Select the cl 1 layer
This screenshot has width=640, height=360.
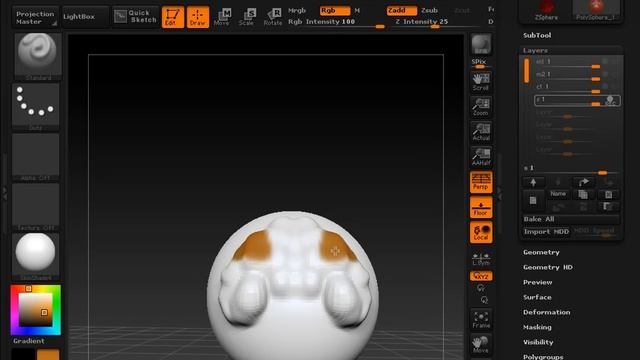pos(567,87)
